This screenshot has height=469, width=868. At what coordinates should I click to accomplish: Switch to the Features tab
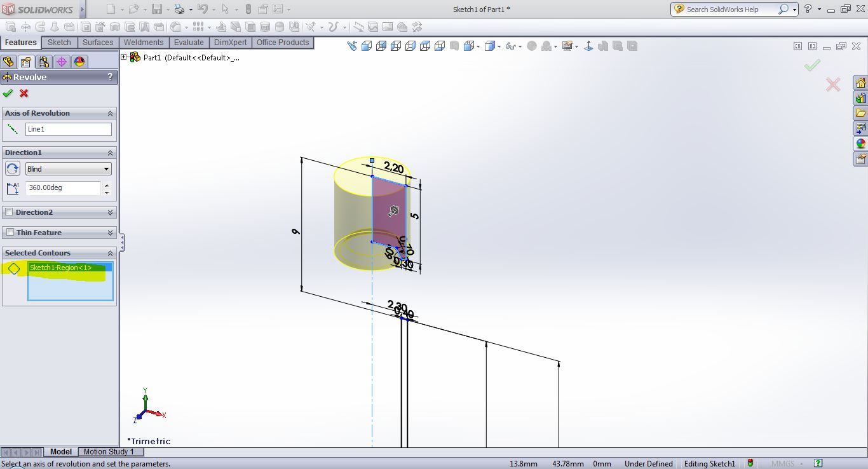pyautogui.click(x=21, y=43)
